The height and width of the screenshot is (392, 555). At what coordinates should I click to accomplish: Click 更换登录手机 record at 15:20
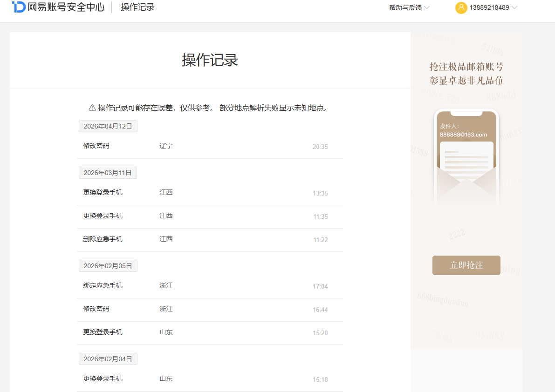tap(103, 332)
